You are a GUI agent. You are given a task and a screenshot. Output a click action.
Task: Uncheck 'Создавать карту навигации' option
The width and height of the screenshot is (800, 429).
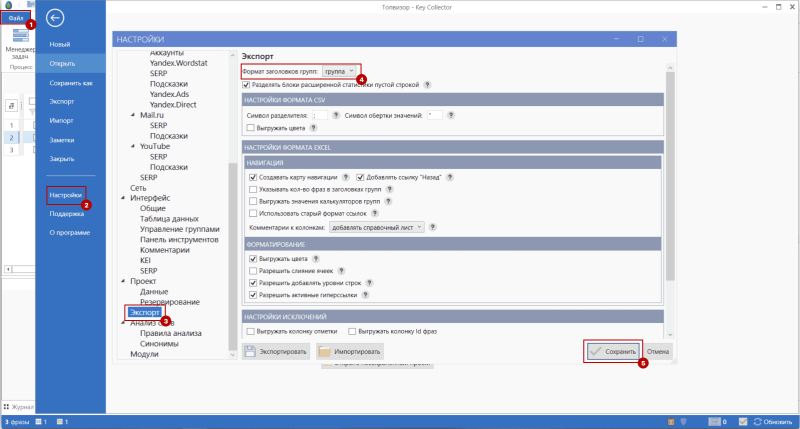click(x=253, y=176)
